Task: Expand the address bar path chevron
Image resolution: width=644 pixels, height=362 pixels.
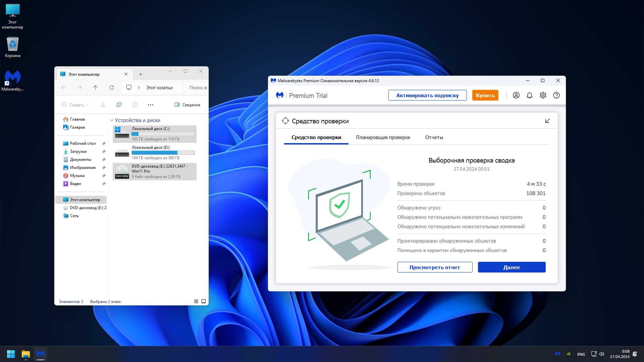Action: [x=139, y=87]
